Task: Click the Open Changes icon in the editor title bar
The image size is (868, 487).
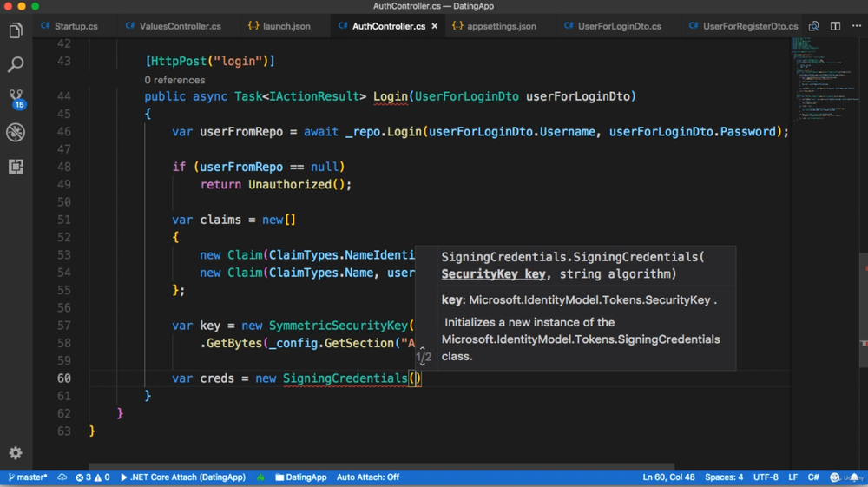Action: (814, 26)
